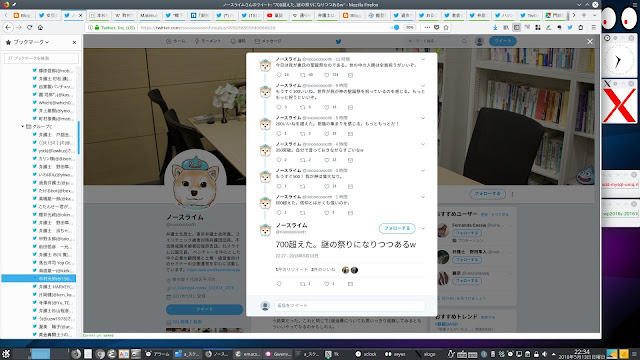Open the 件のリツイート count link

(291, 270)
